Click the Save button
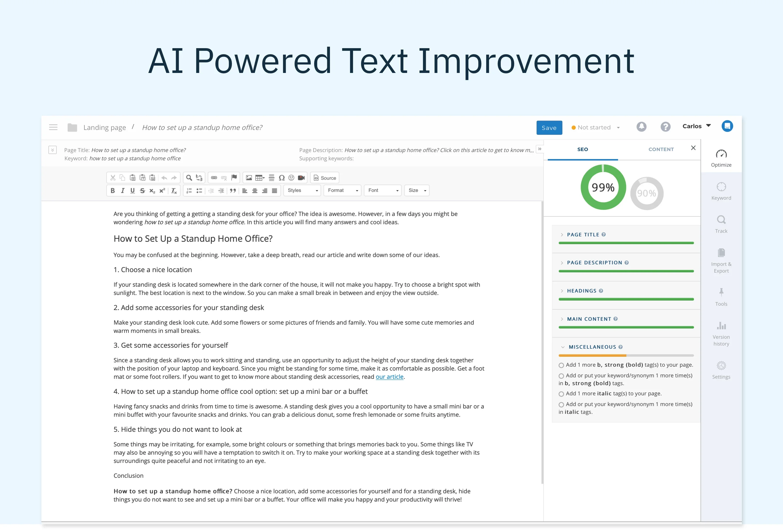 (x=549, y=128)
